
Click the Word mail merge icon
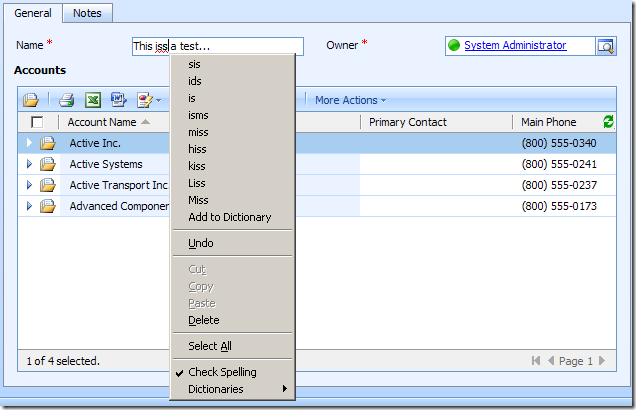[118, 100]
